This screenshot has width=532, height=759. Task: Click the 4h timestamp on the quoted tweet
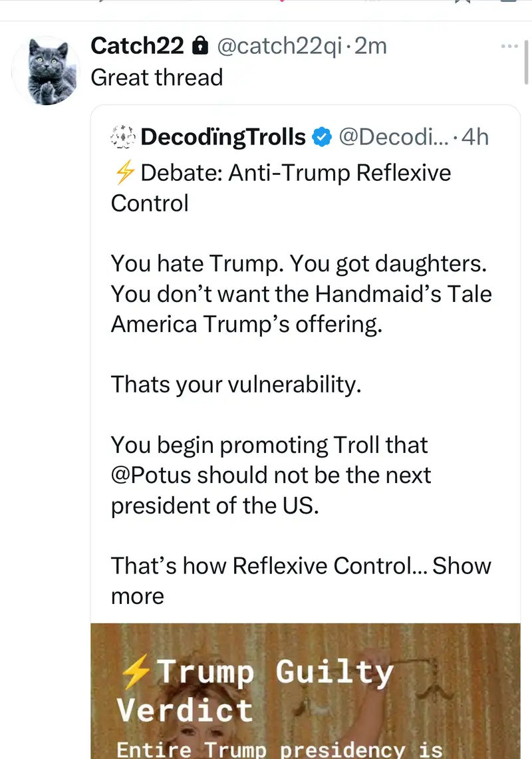coord(475,137)
